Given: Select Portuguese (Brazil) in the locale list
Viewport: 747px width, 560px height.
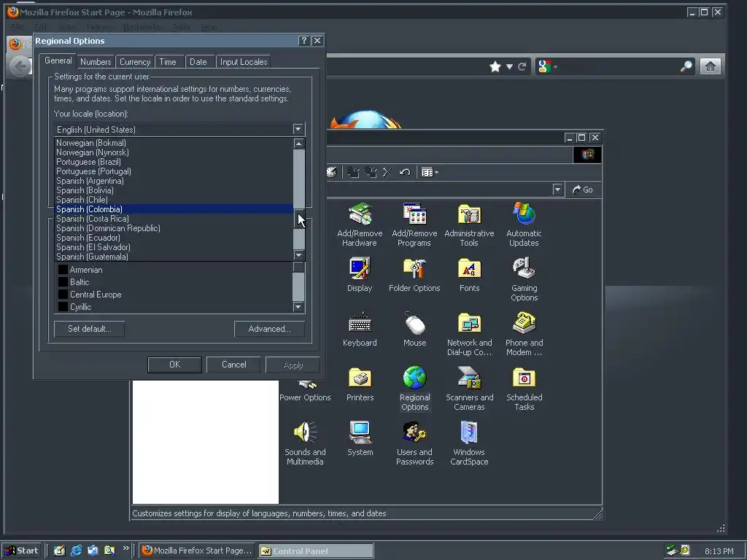Looking at the screenshot, I should pos(174,162).
